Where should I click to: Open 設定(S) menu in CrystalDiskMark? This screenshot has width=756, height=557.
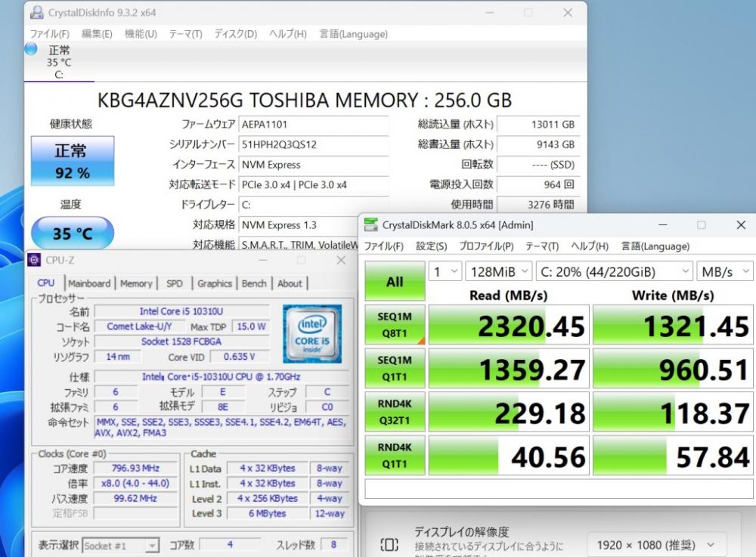[432, 246]
